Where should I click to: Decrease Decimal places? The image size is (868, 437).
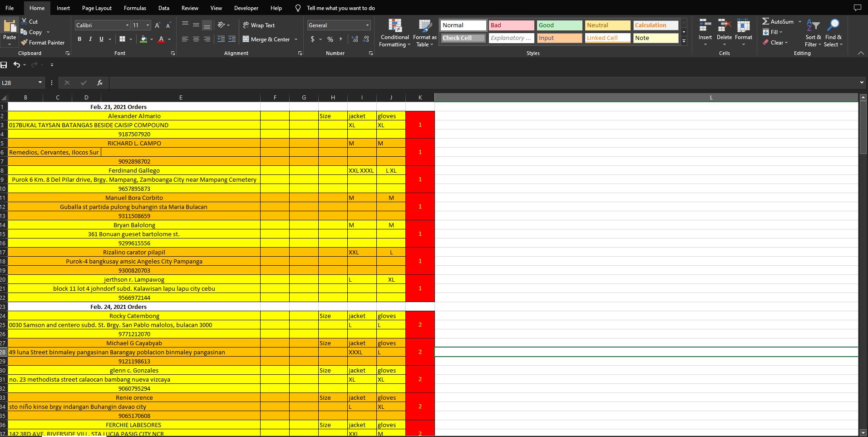point(366,39)
